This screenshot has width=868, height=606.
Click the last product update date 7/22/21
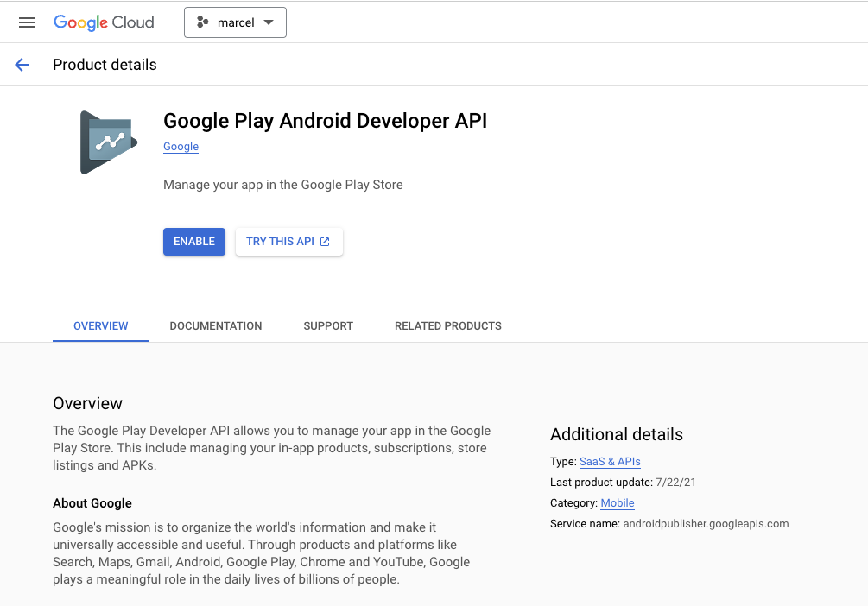(x=675, y=483)
